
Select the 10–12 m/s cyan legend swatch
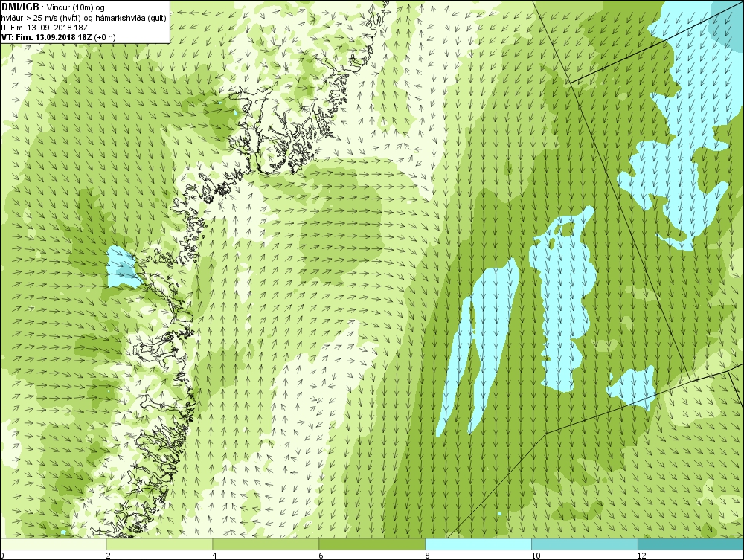point(585,544)
